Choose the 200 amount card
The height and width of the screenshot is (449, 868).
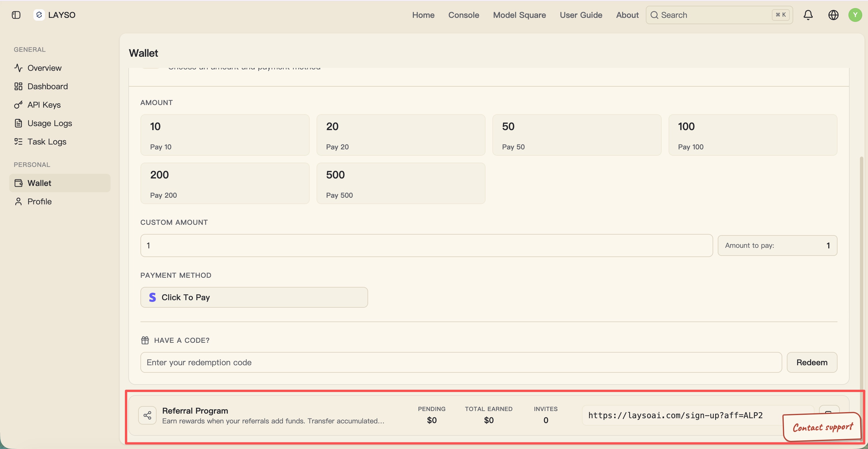[x=225, y=183]
